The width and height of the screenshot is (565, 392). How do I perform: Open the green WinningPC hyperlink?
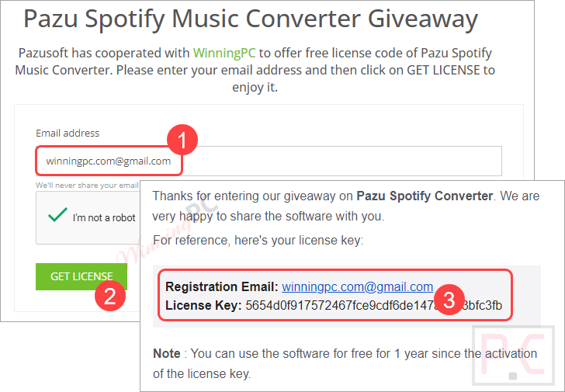coord(224,54)
